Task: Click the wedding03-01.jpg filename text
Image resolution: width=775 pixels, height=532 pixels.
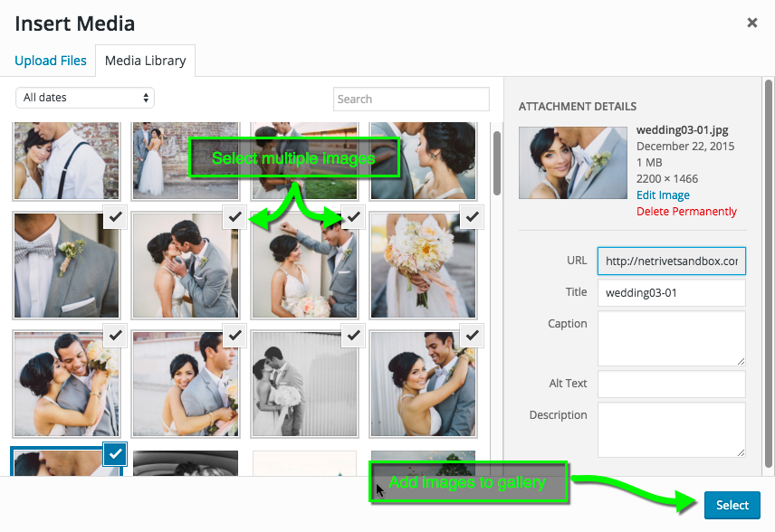Action: (682, 130)
